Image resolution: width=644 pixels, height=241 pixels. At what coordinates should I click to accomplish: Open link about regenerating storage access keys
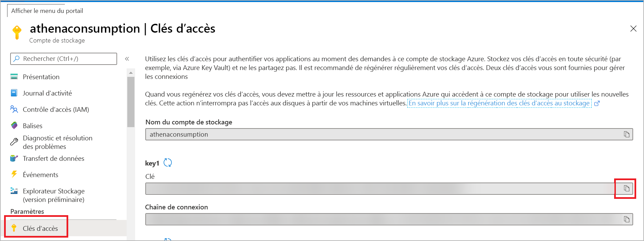pos(499,103)
